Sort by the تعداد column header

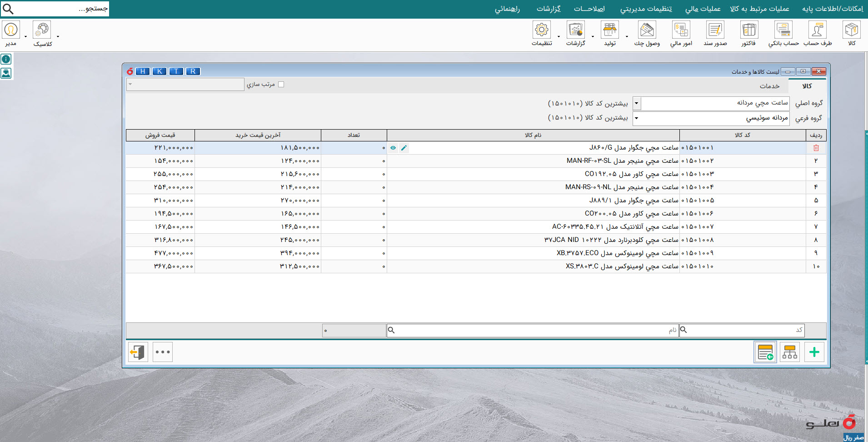354,135
